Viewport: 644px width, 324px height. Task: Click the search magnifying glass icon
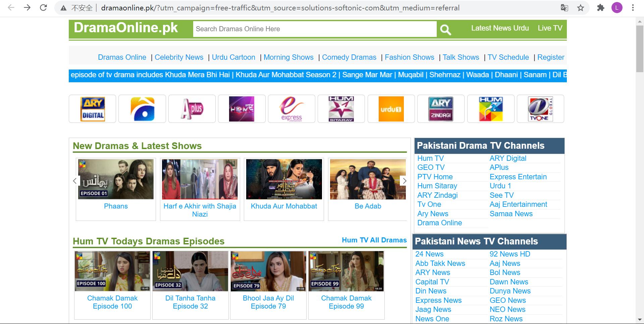[445, 29]
